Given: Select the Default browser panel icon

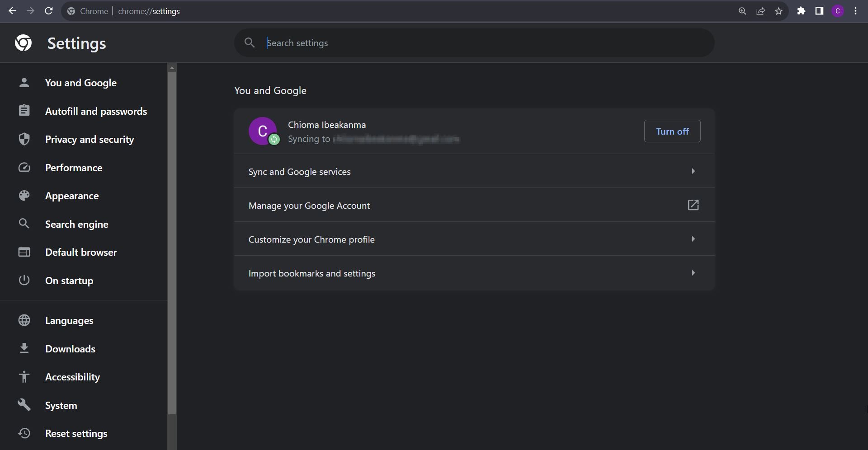Looking at the screenshot, I should (x=24, y=252).
